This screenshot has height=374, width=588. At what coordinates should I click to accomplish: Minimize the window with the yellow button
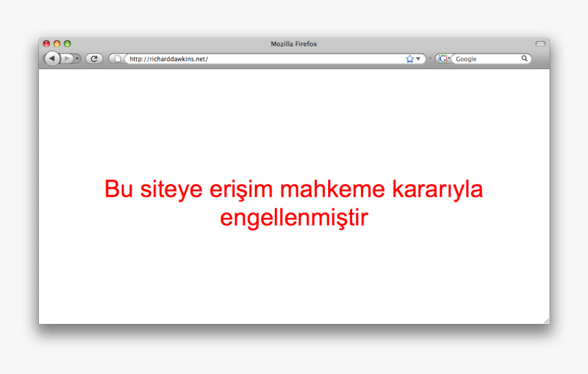pos(57,44)
